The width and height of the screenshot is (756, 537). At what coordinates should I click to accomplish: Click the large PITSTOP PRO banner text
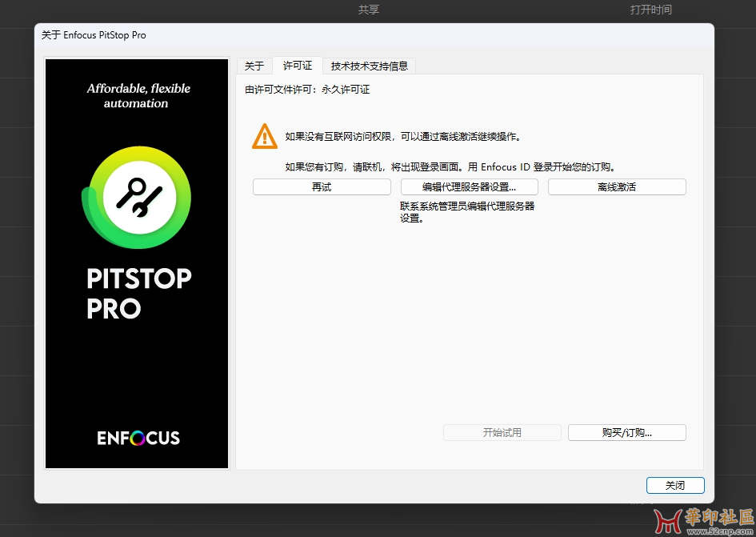point(138,293)
